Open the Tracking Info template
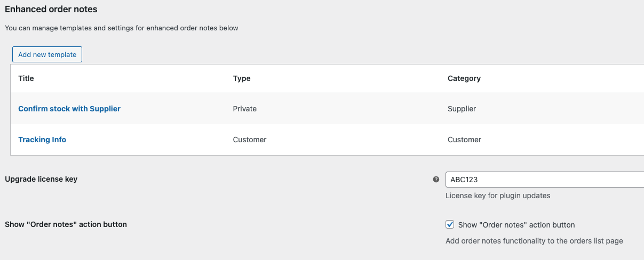 point(42,140)
